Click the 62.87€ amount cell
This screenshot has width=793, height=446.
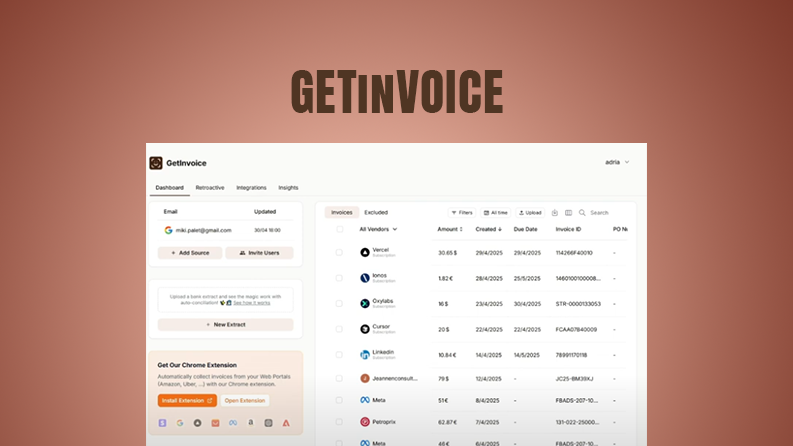[448, 422]
